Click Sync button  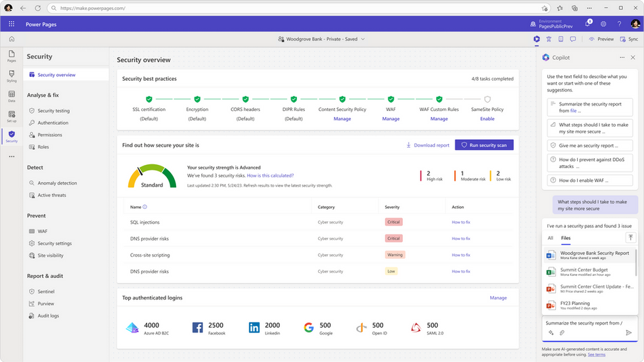pyautogui.click(x=630, y=39)
